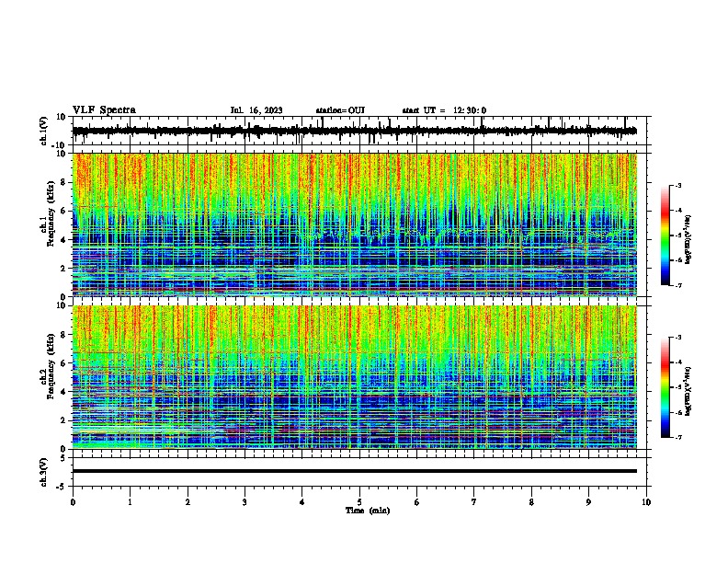
Task: Click time axis tick label '3'
Action: (x=245, y=502)
